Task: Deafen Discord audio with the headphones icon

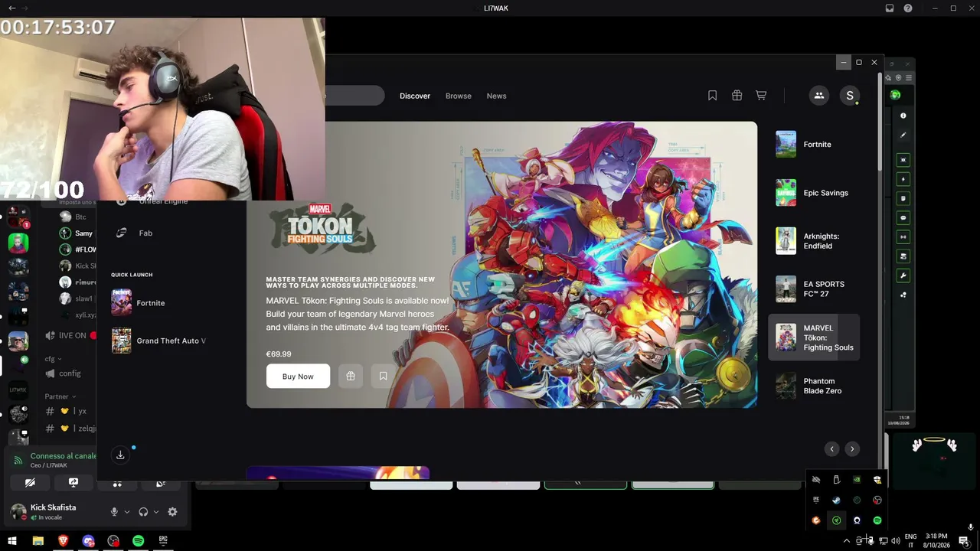Action: tap(143, 512)
